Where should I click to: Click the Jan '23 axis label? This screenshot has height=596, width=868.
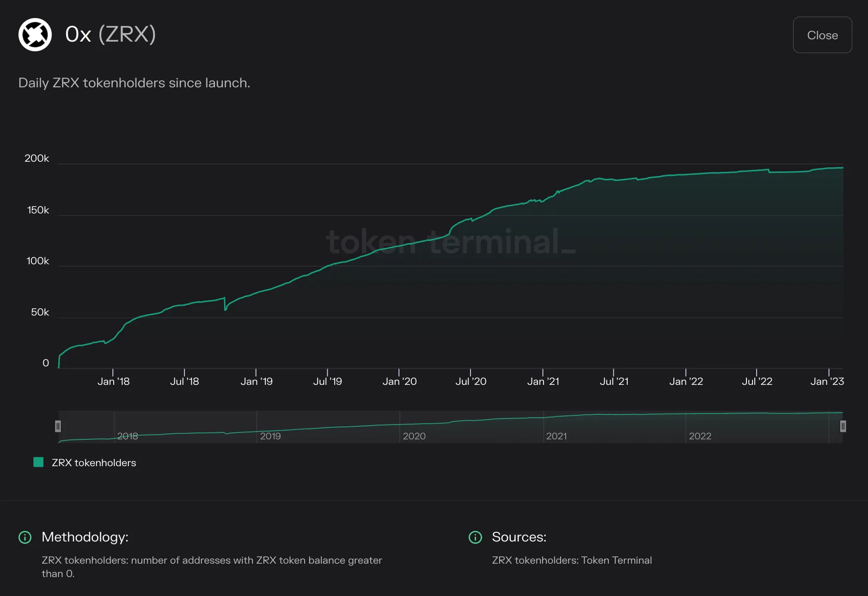[x=827, y=381]
